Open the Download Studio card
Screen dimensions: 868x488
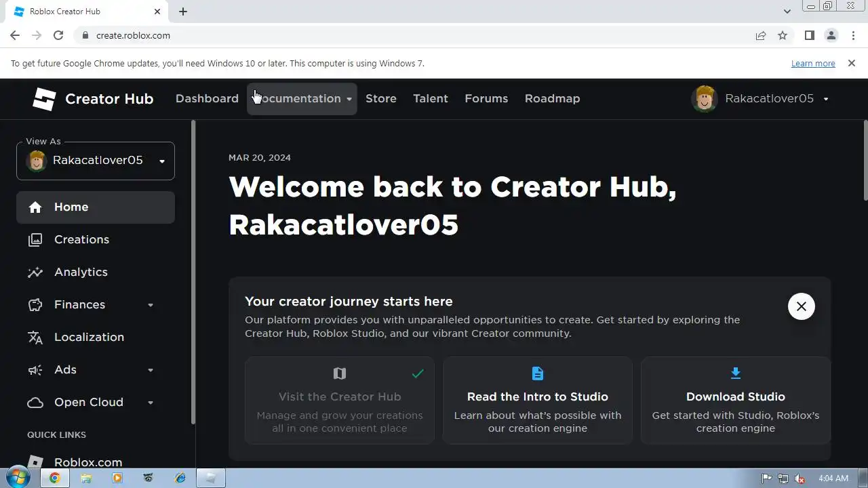pyautogui.click(x=736, y=401)
